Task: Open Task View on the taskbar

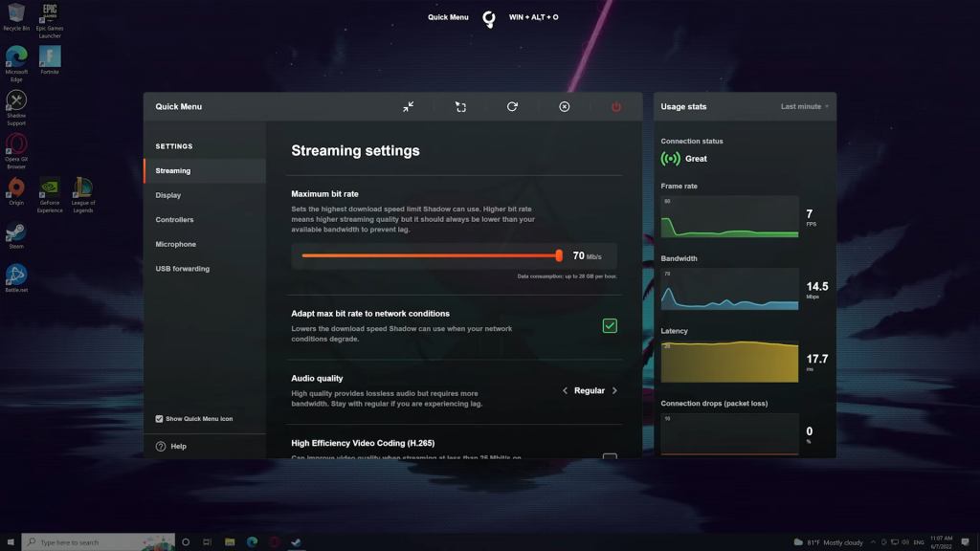Action: (207, 542)
